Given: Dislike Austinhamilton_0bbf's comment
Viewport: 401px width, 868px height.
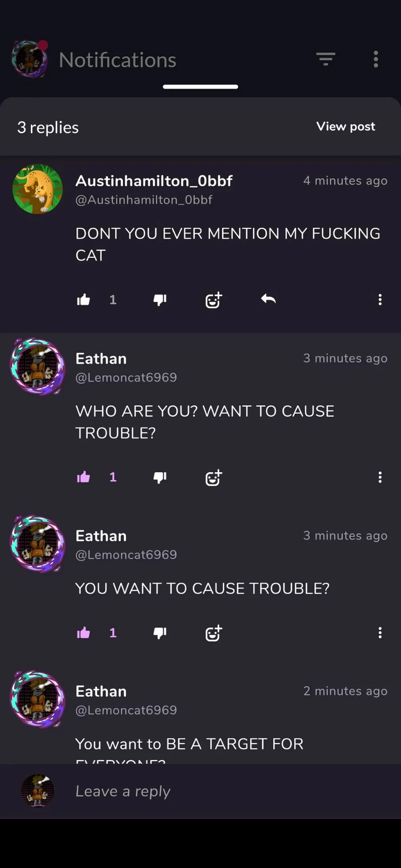Looking at the screenshot, I should 160,300.
